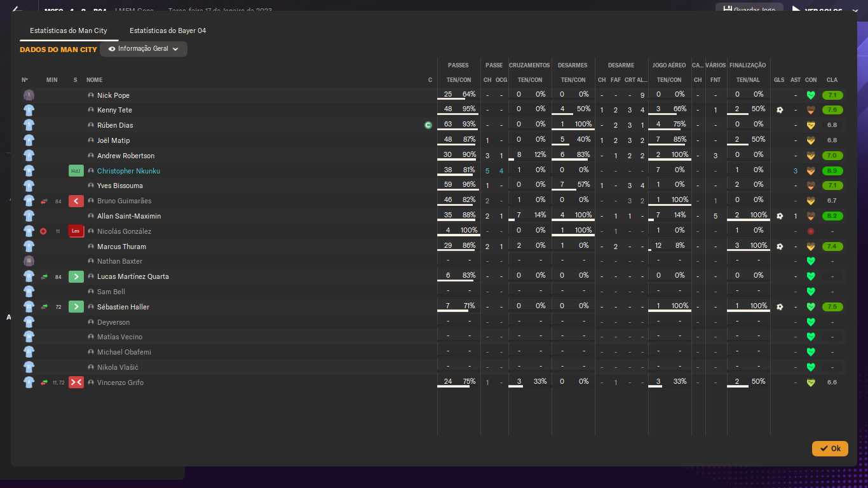Click the HdJ badge on Christopher Nkunku's row
Image resolution: width=868 pixels, height=488 pixels.
tap(76, 171)
